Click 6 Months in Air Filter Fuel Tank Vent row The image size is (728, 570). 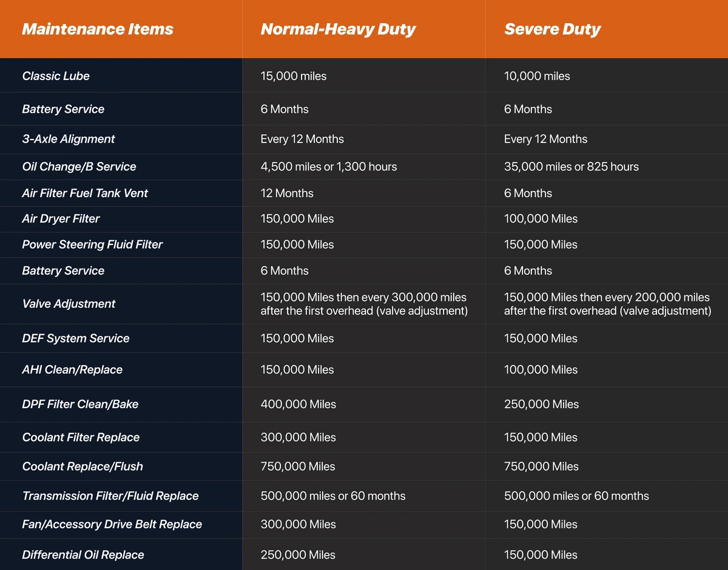tap(528, 193)
